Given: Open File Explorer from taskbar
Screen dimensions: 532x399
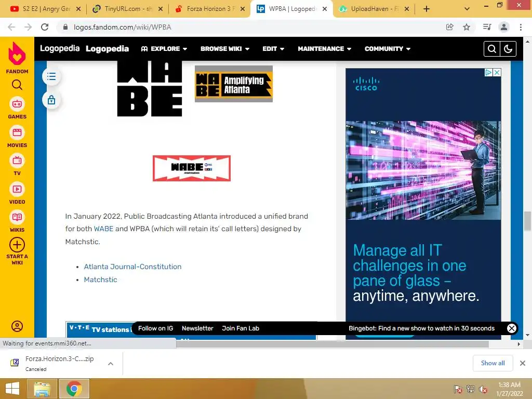Looking at the screenshot, I should pos(42,389).
